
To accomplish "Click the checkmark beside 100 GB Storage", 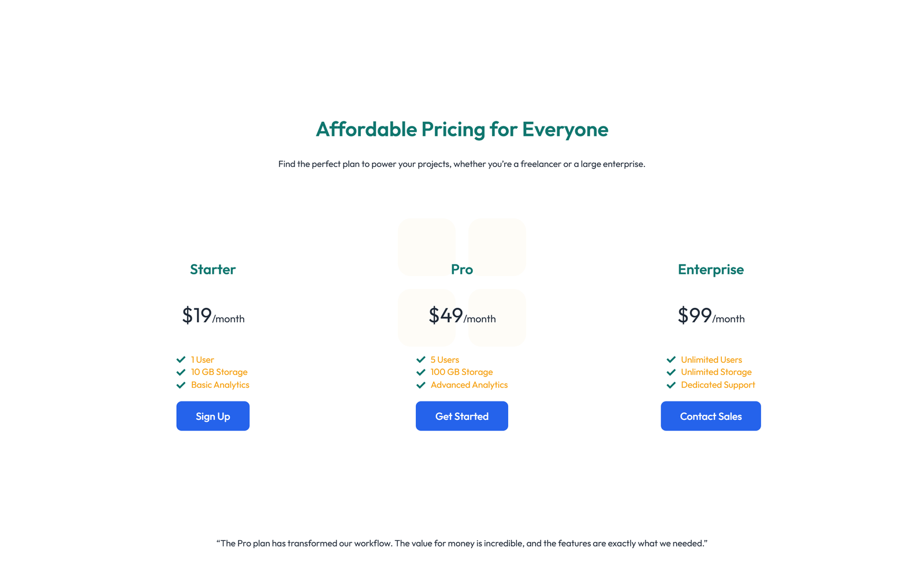I will 420,372.
